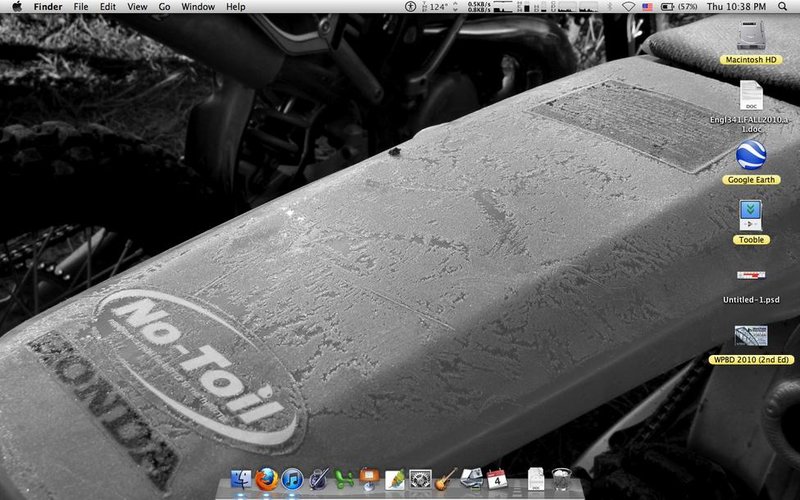
Task: Open the Window menu
Action: (198, 7)
